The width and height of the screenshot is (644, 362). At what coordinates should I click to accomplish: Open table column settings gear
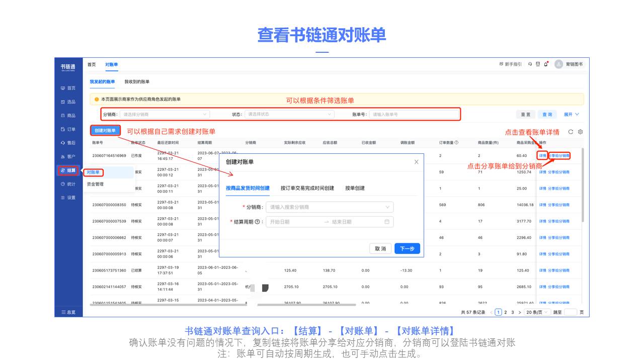[580, 132]
